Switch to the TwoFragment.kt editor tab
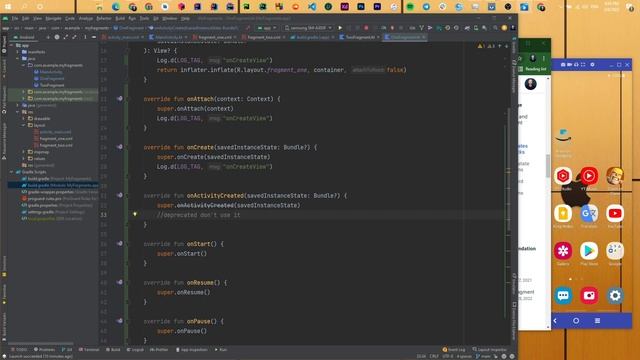Image resolution: width=640 pixels, height=360 pixels. point(360,37)
